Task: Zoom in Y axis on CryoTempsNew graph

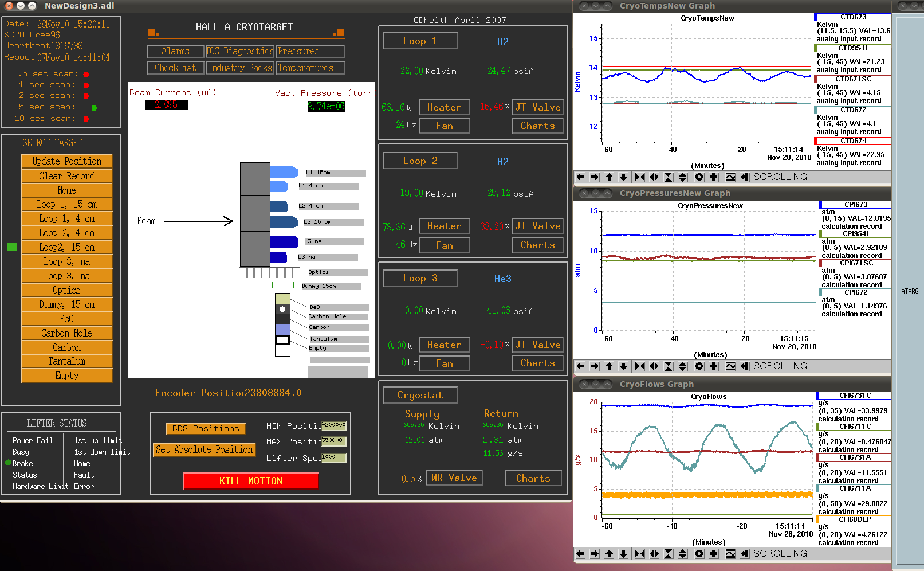Action: [669, 177]
